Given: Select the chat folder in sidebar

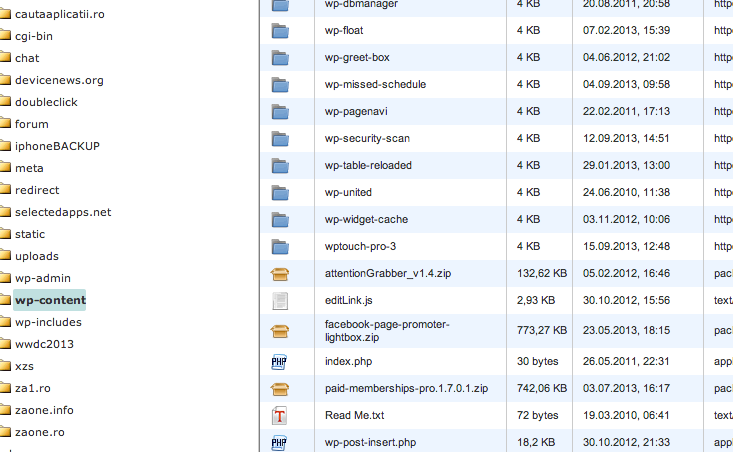Looking at the screenshot, I should (27, 58).
